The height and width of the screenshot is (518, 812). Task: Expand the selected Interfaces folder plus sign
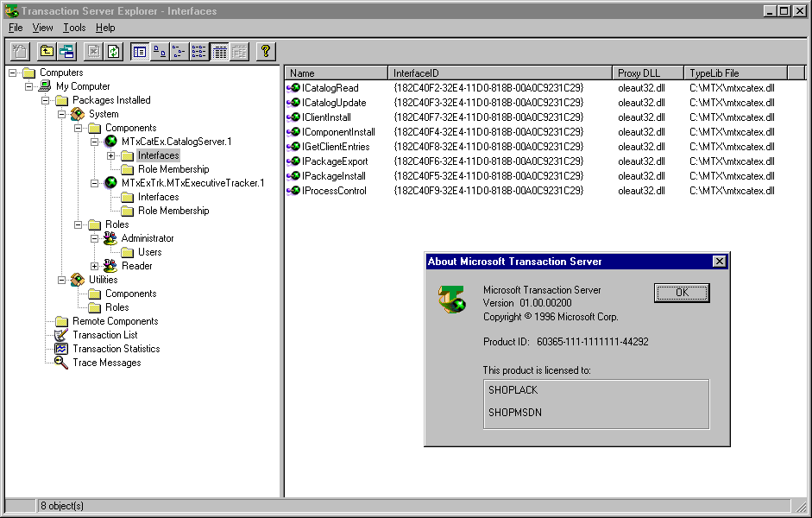tap(110, 155)
